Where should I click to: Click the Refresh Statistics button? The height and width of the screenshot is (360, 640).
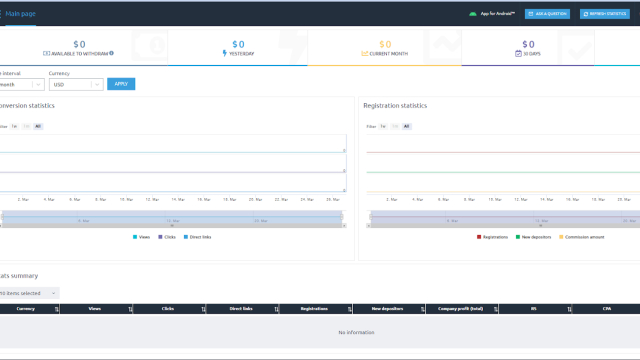point(604,14)
